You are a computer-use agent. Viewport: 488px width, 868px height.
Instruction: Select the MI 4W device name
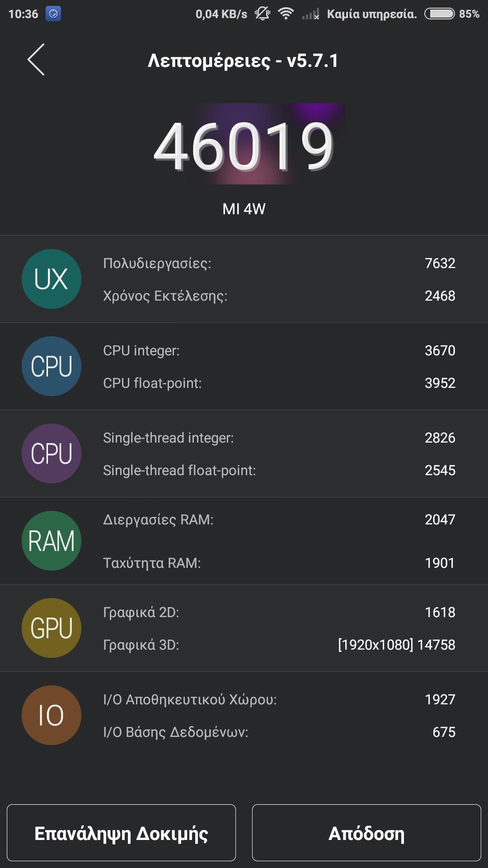tap(244, 209)
